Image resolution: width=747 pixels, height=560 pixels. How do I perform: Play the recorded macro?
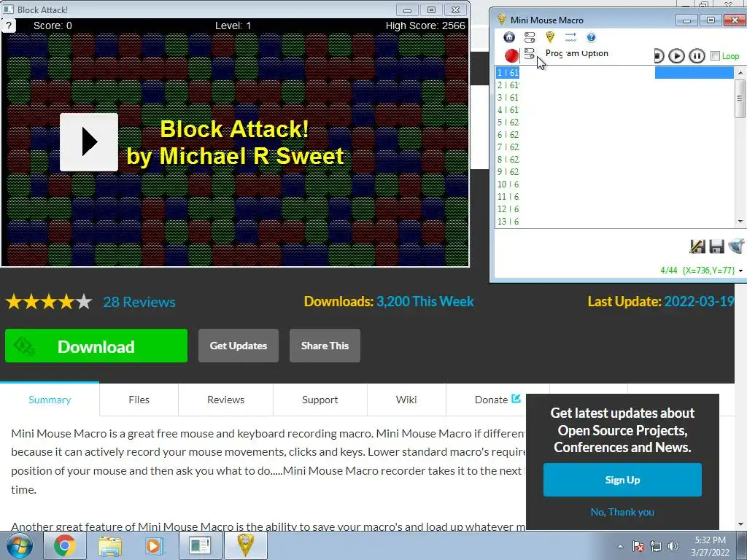[x=676, y=55]
